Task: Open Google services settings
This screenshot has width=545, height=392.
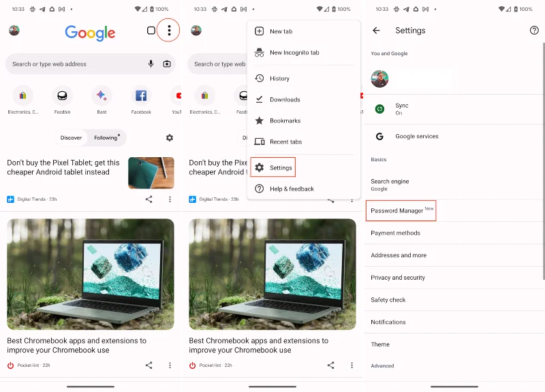Action: coord(454,137)
